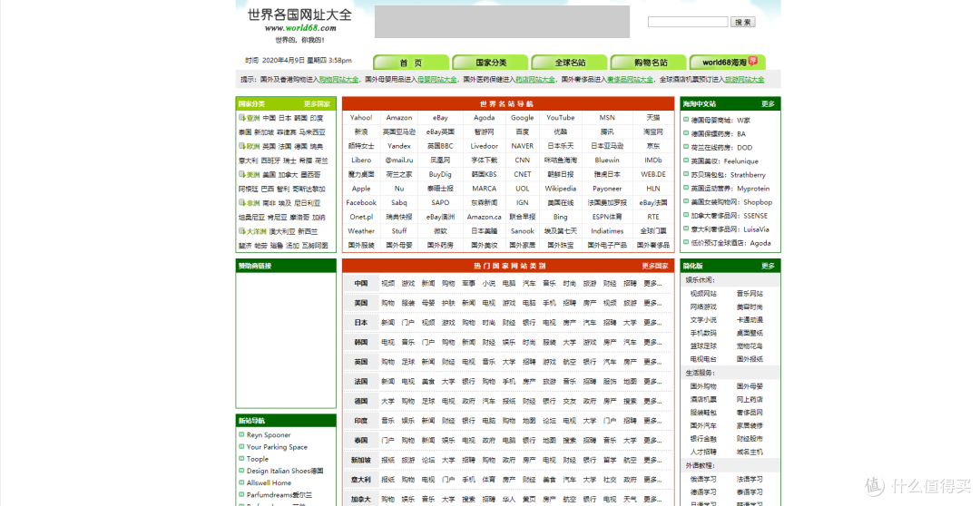
Task: Click the icon beside 非洲
Action: pos(241,202)
